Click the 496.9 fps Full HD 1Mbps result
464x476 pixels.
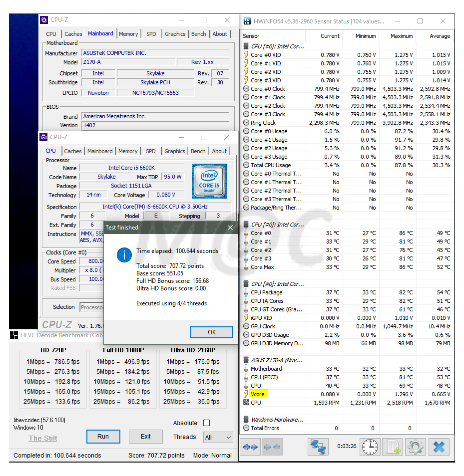[137, 362]
